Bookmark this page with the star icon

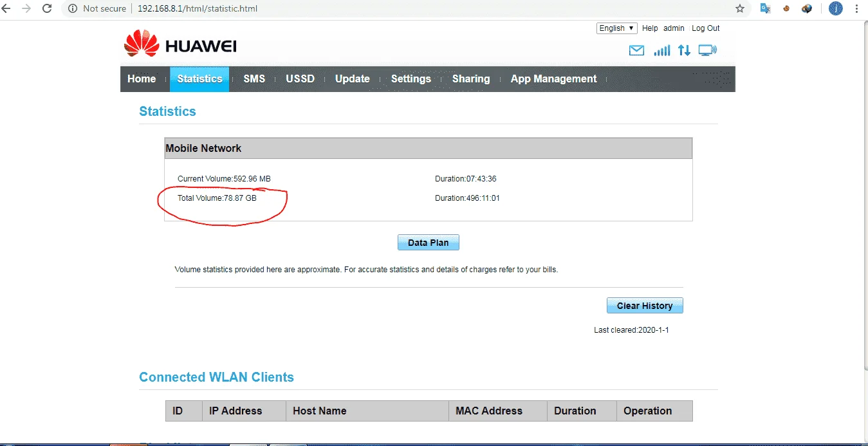coord(740,9)
